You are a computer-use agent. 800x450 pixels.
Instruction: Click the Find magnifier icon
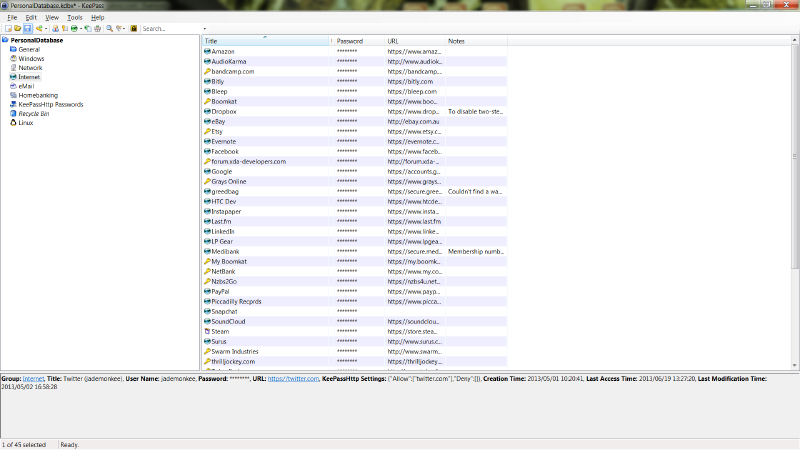tap(109, 29)
